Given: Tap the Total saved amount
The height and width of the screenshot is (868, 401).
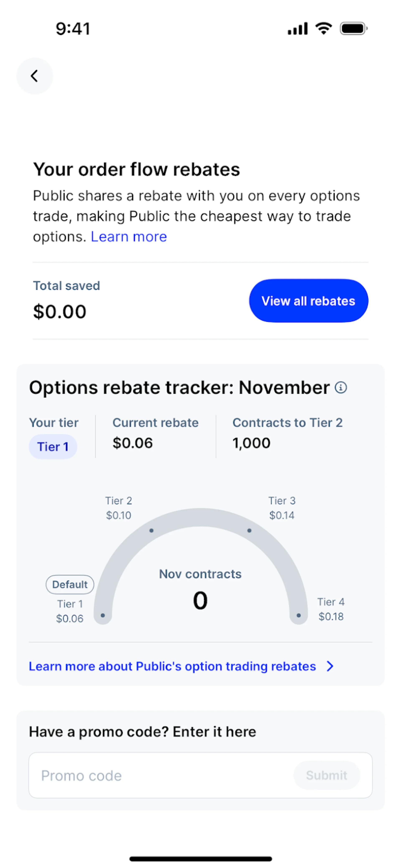Looking at the screenshot, I should click(x=60, y=311).
